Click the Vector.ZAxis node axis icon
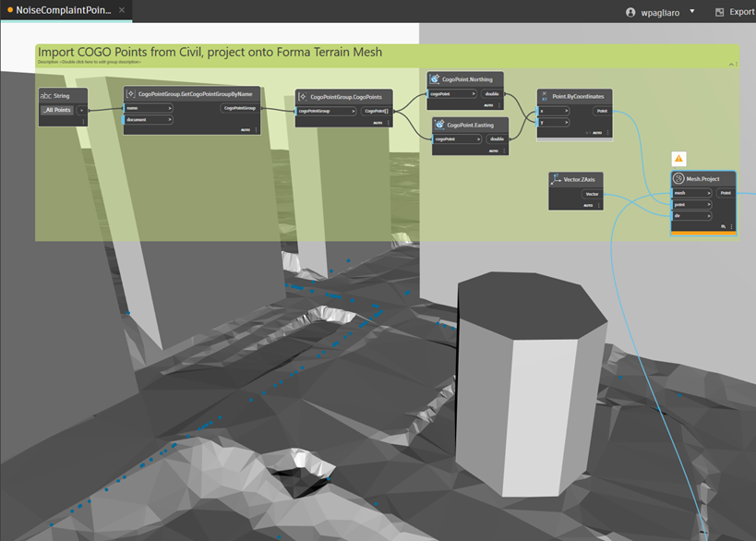 tap(556, 178)
